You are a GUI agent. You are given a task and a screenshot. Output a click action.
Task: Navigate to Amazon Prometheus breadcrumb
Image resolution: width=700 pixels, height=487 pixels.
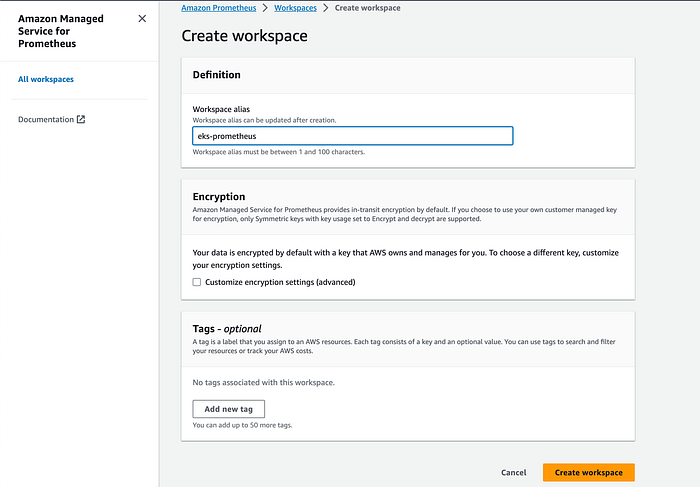coord(218,8)
